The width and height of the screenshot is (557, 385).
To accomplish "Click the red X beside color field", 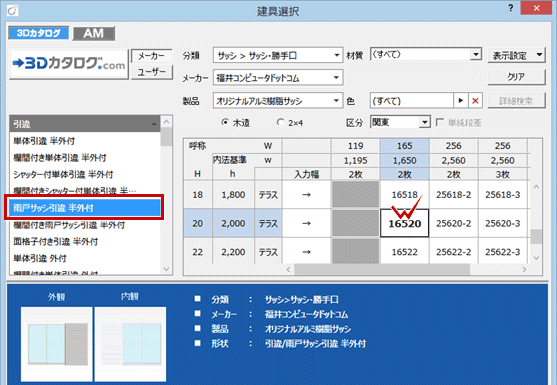I will tap(475, 101).
